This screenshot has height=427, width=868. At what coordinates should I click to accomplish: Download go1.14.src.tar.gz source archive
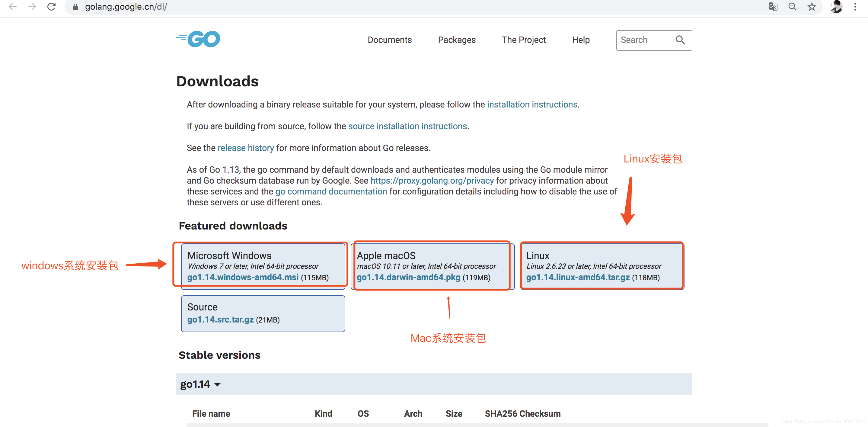coord(220,319)
